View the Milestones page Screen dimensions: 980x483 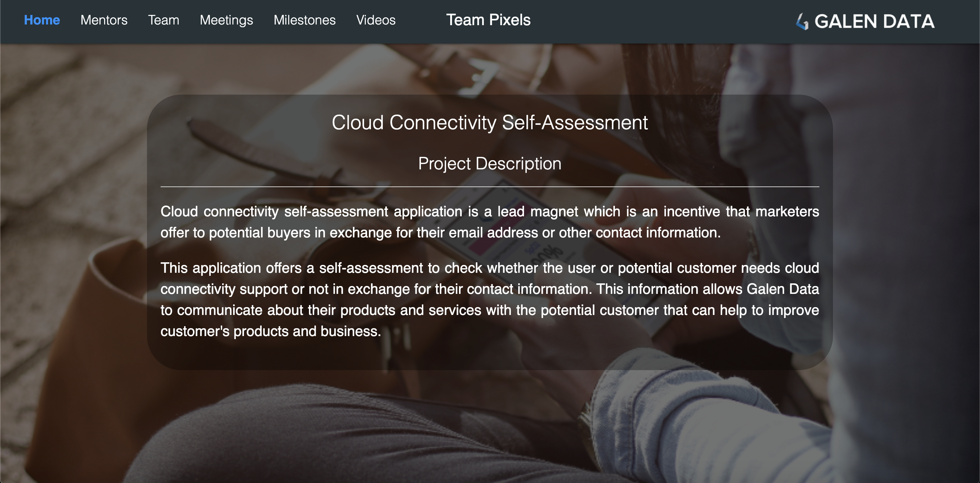pos(304,20)
